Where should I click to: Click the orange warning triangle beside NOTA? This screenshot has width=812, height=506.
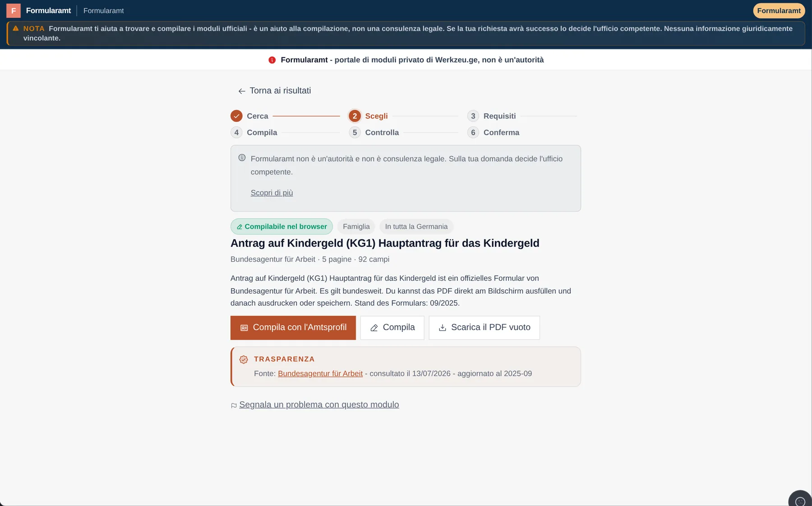click(16, 28)
